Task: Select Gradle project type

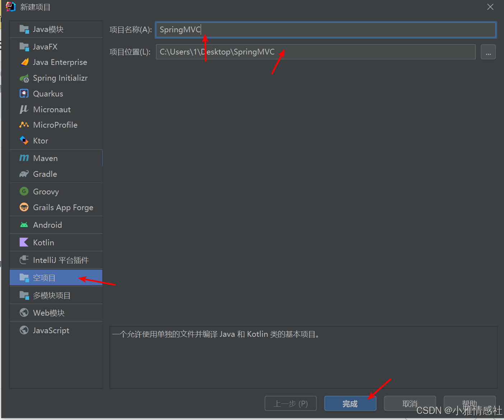Action: 56,174
